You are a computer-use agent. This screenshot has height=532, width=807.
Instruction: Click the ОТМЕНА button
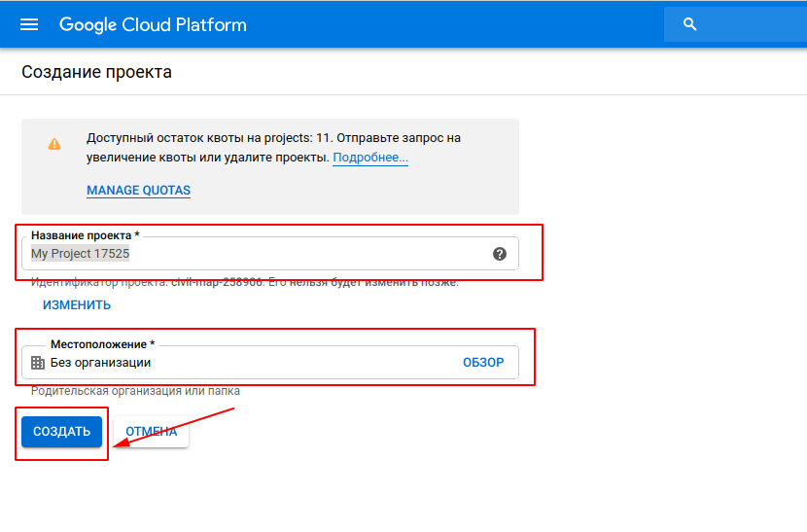coord(152,432)
